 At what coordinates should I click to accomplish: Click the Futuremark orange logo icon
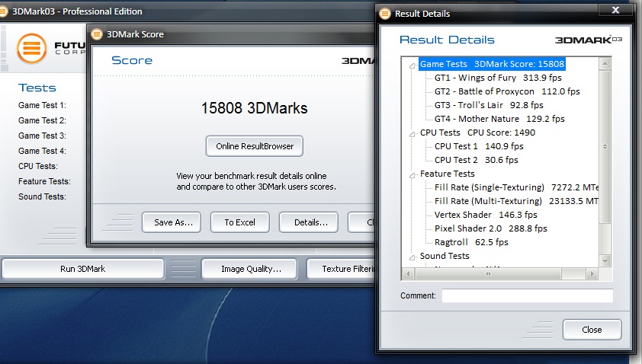31,49
